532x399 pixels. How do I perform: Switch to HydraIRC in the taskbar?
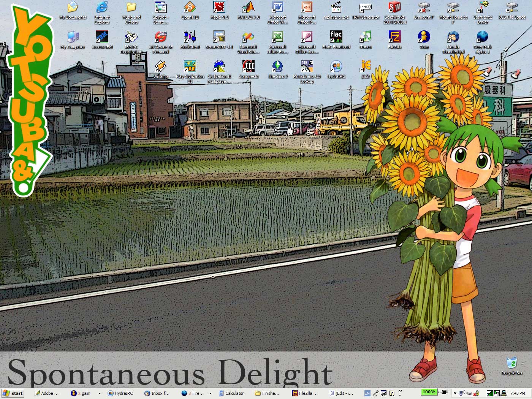point(120,393)
